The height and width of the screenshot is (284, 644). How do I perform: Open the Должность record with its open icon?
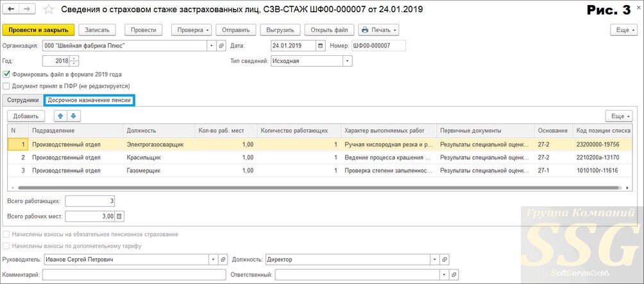click(x=444, y=260)
